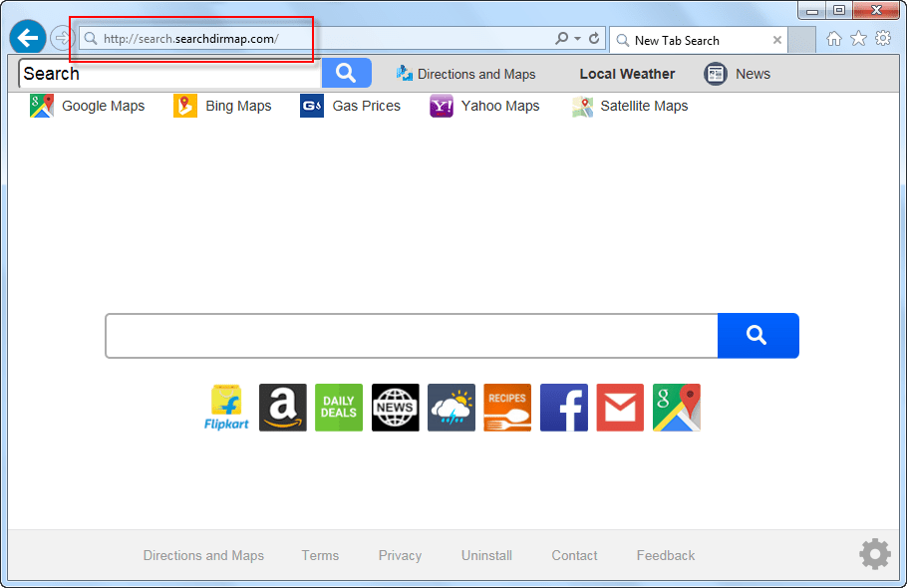Image resolution: width=907 pixels, height=588 pixels.
Task: Click the Bing Maps icon
Action: tap(185, 106)
